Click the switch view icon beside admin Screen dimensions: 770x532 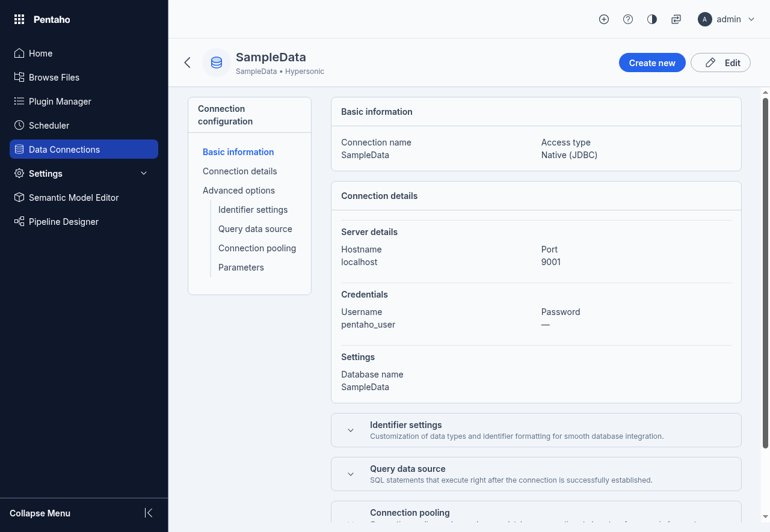[676, 19]
